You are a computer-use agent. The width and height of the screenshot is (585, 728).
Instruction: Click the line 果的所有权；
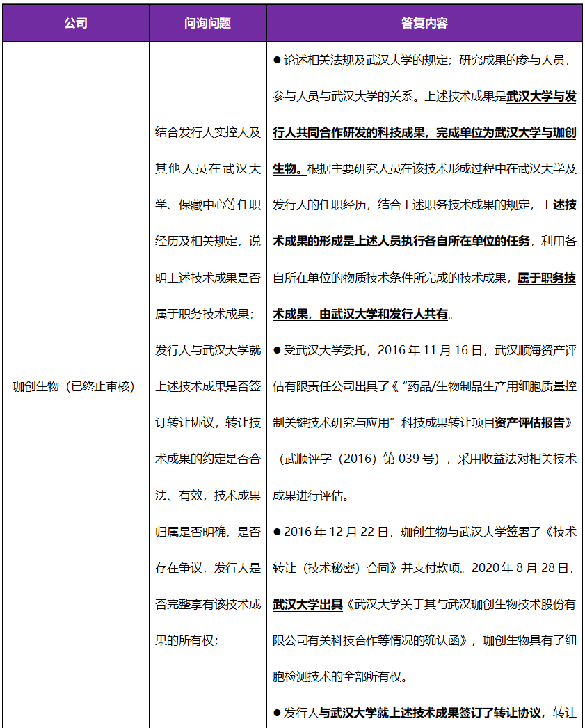[x=187, y=640]
